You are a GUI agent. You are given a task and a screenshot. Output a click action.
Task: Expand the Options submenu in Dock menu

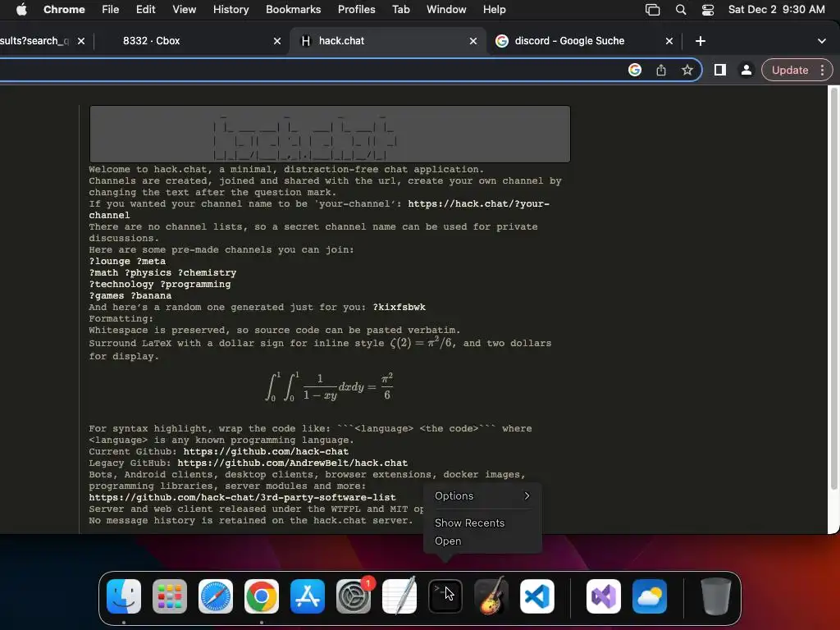click(x=482, y=496)
